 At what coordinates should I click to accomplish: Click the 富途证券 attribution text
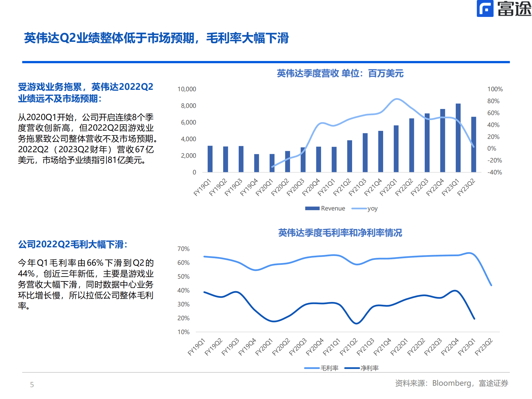point(494,382)
